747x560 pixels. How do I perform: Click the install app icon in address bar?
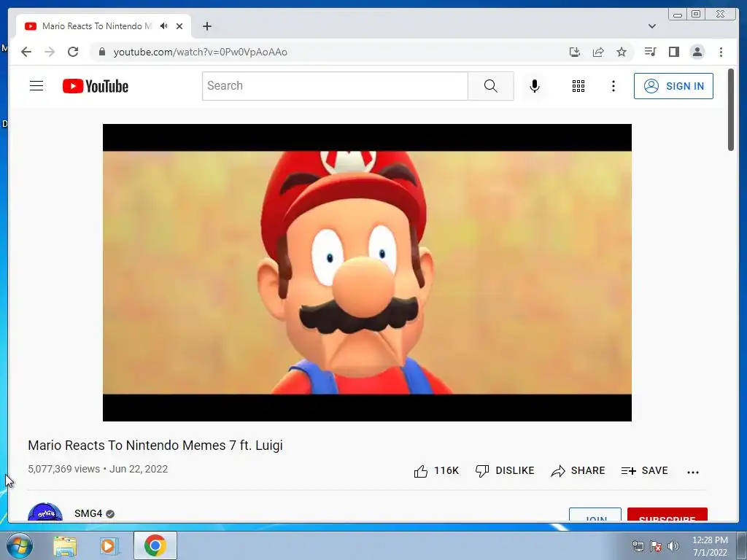pyautogui.click(x=575, y=52)
